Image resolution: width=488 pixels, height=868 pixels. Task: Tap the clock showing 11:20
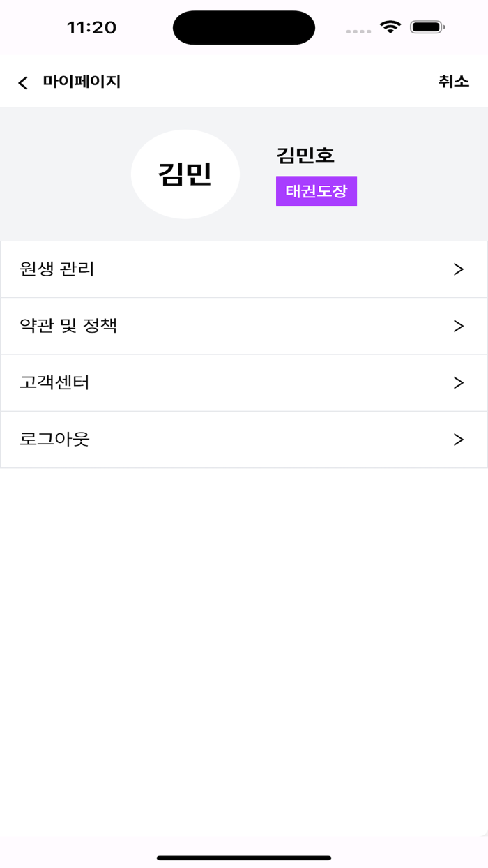[86, 27]
